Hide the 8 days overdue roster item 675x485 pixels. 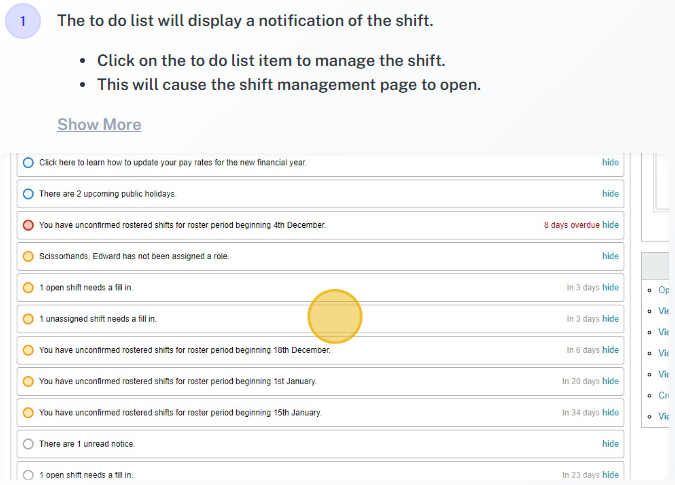click(610, 225)
